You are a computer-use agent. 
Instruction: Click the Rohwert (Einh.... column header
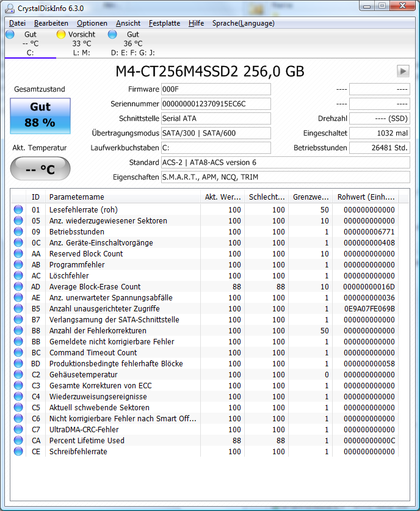tap(366, 197)
